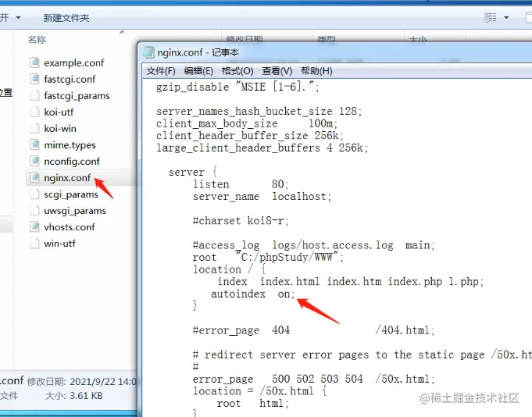Click the '# redirect server error pages' comment
This screenshot has height=417, width=532.
click(362, 355)
